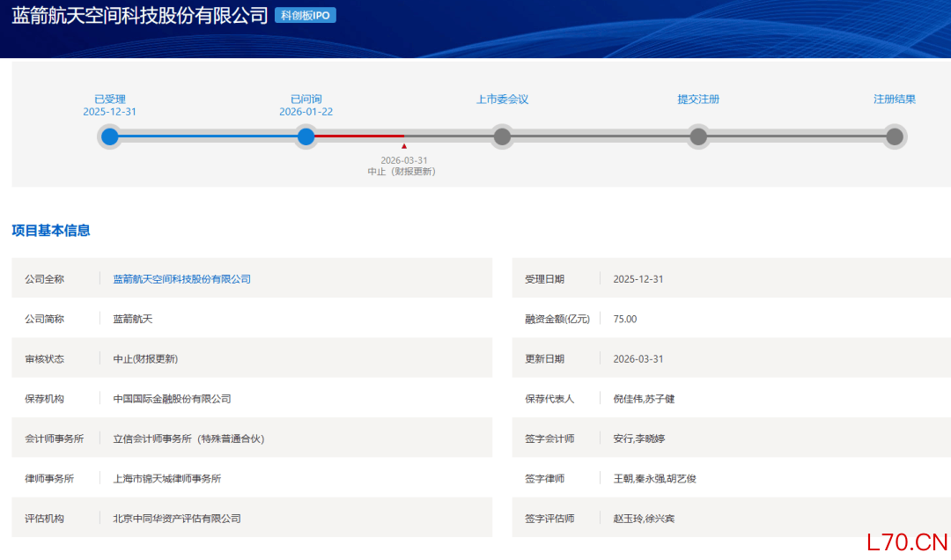Click the 注册结果 gray timeline node
The width and height of the screenshot is (951, 560).
point(895,136)
